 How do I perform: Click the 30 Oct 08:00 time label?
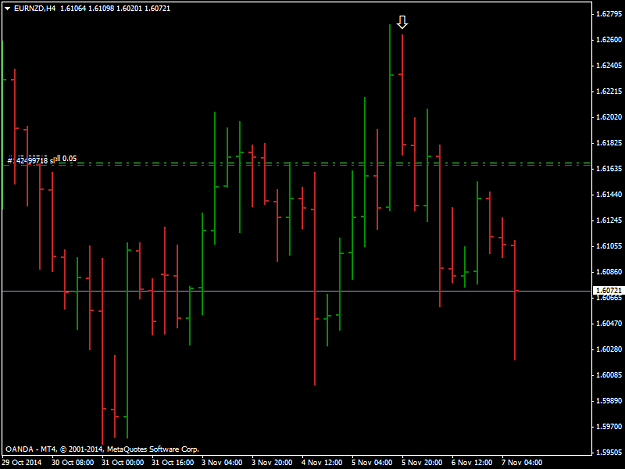pos(73,463)
